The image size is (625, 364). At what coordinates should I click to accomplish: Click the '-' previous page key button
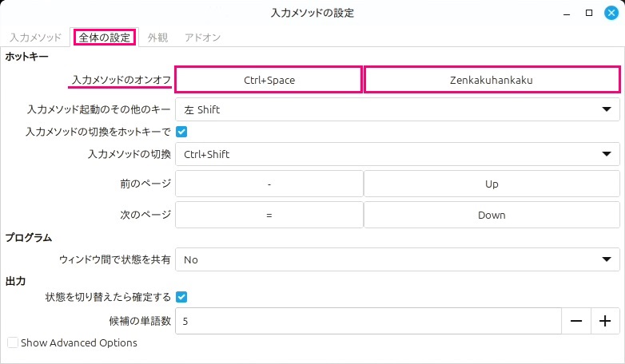(269, 184)
